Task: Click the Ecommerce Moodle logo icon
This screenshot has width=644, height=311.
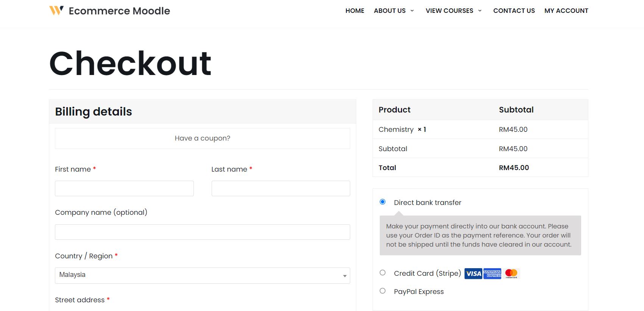Action: click(56, 10)
